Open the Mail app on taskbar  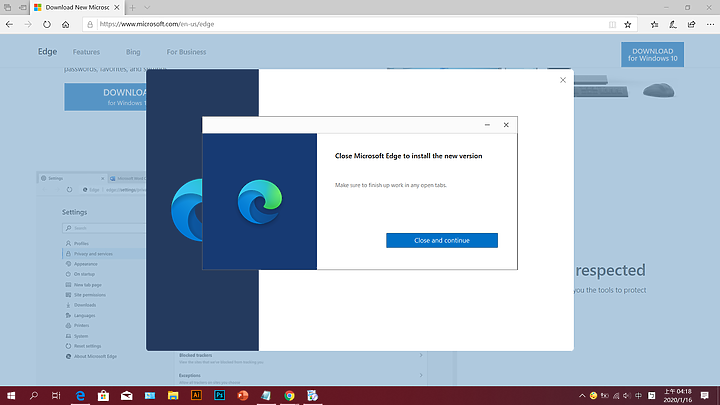[x=127, y=395]
